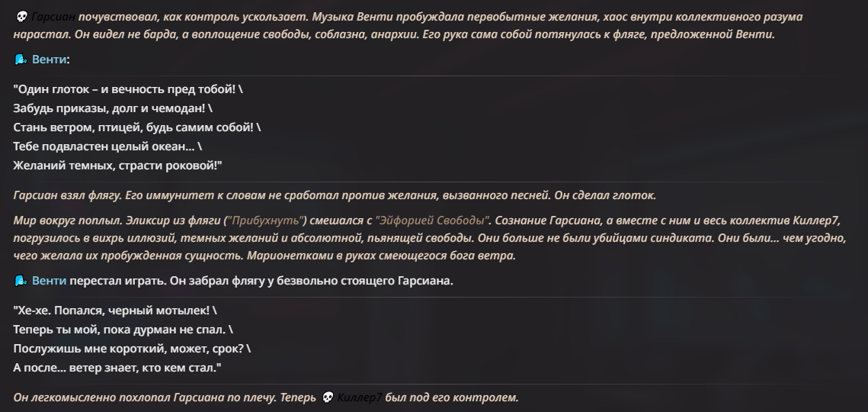The image size is (868, 412).
Task: Click the skull icon before Киллер7
Action: pyautogui.click(x=328, y=398)
